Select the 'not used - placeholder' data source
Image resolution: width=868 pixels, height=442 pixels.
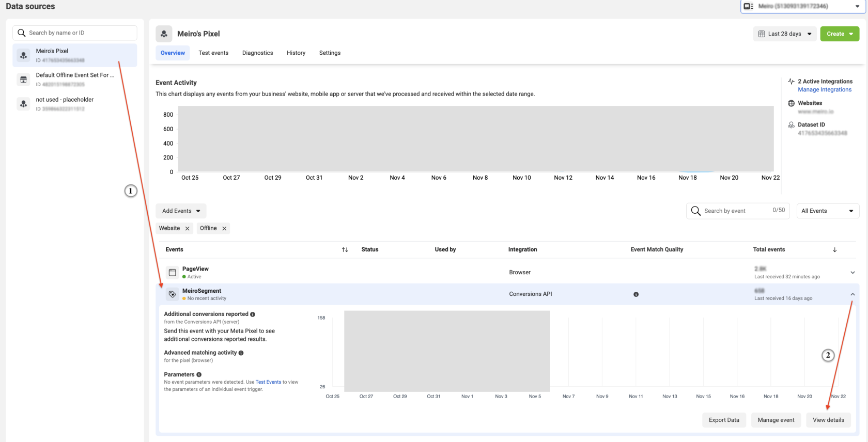pyautogui.click(x=75, y=104)
